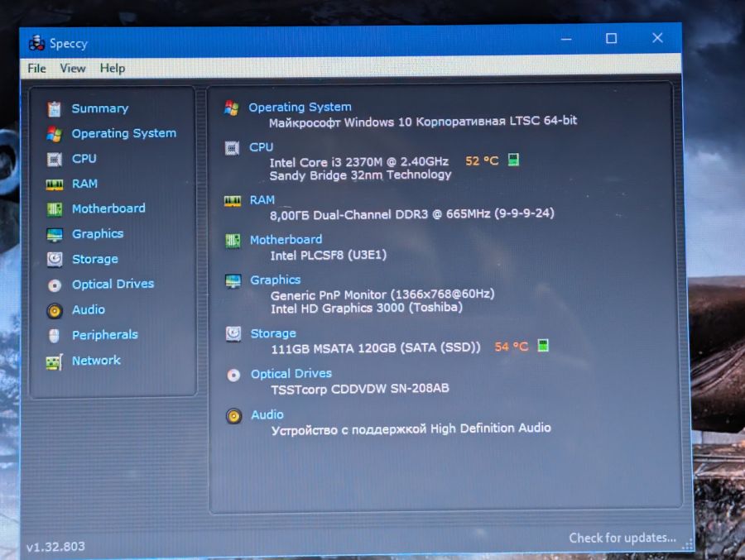Open the Audio heading link in summary
745x560 pixels.
[x=267, y=414]
